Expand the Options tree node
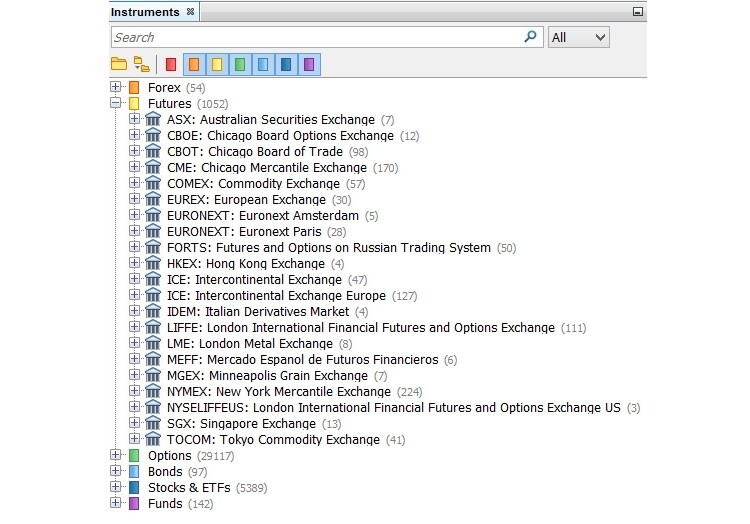This screenshot has height=524, width=750. coord(115,455)
